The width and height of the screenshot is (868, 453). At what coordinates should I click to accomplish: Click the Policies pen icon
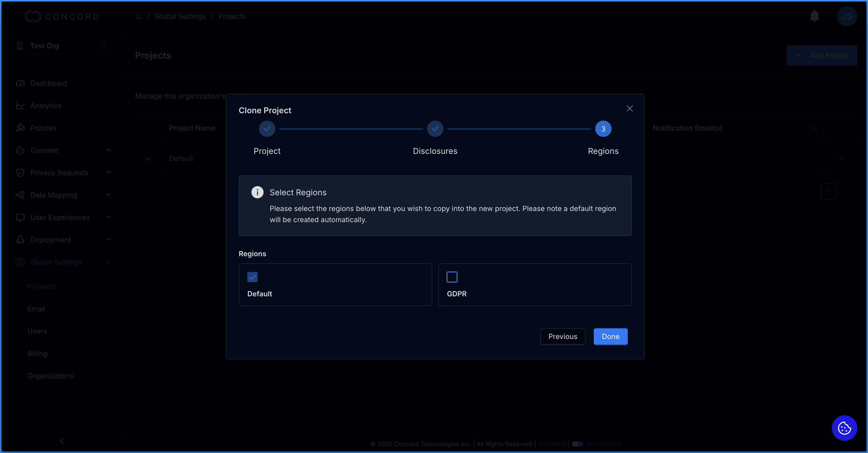click(x=20, y=128)
